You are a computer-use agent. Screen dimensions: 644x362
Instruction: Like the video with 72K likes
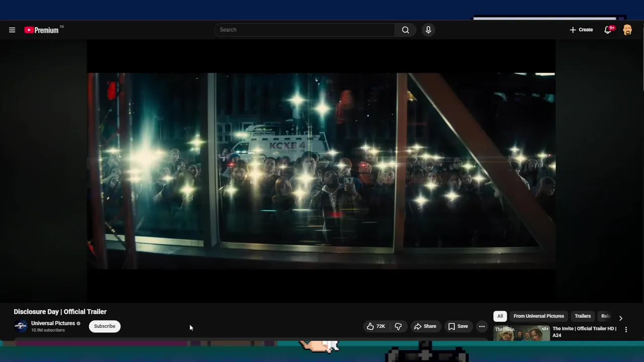(375, 326)
